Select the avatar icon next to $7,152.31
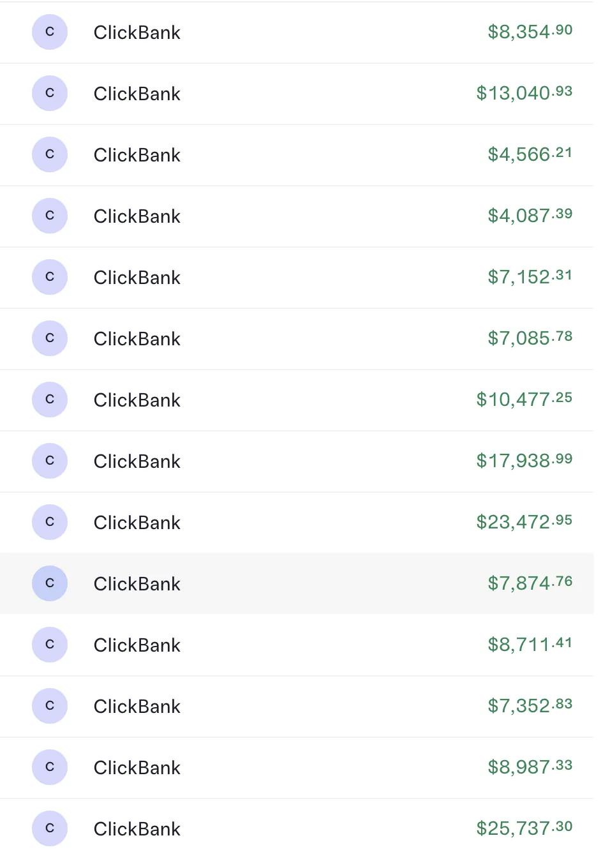This screenshot has height=868, width=610. (x=50, y=277)
